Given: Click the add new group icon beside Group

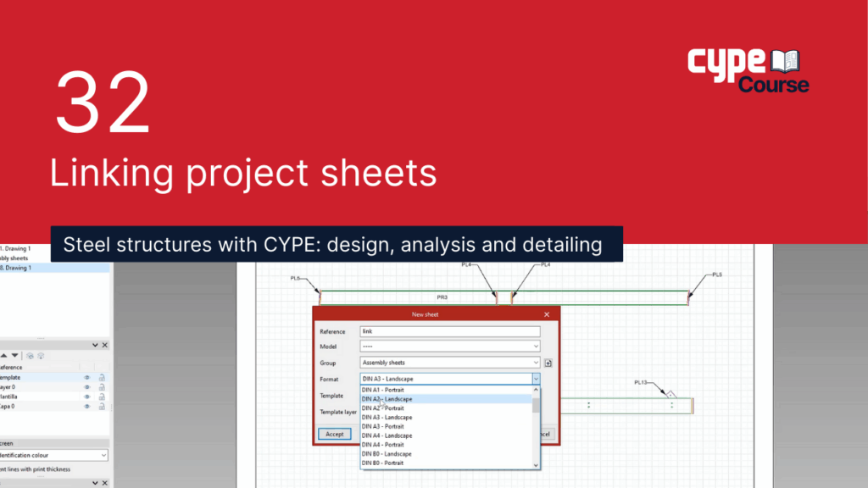Looking at the screenshot, I should pos(548,363).
